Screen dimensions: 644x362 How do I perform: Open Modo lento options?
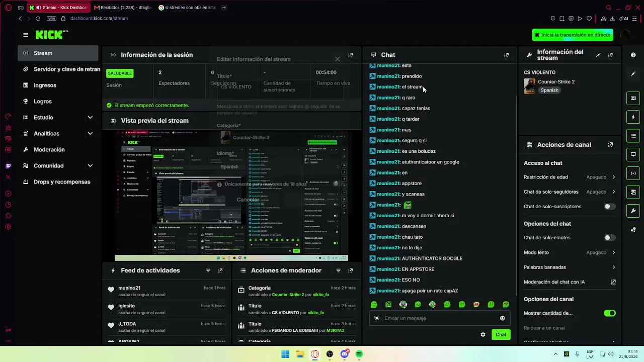point(570,252)
